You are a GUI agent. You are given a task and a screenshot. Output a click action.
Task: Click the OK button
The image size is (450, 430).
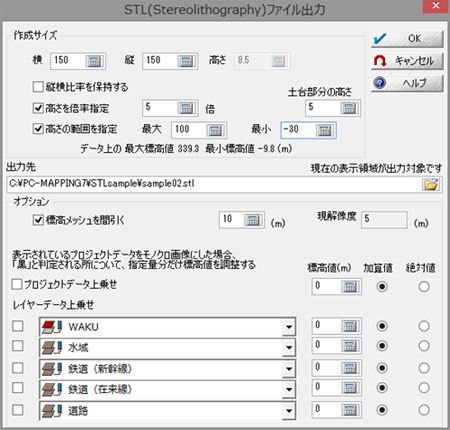(x=407, y=39)
